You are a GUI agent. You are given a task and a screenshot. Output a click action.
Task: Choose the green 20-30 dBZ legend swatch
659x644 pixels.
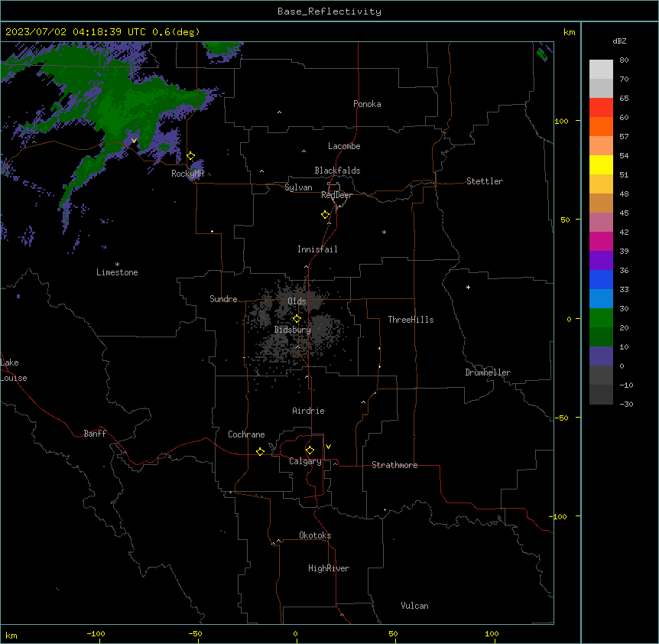[x=601, y=318]
